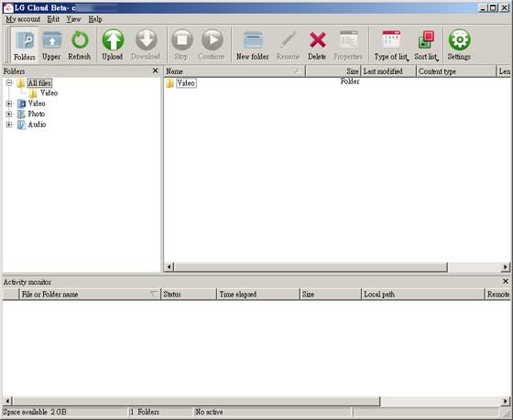Expand the Photo category node
This screenshot has width=513, height=420.
(9, 114)
